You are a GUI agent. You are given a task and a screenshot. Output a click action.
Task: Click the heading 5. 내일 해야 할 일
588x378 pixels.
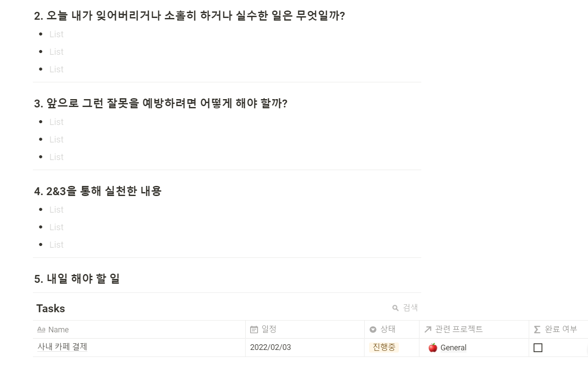pyautogui.click(x=77, y=278)
